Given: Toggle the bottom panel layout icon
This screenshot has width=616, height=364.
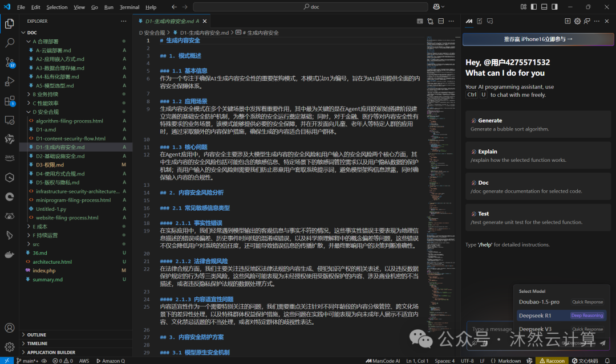Looking at the screenshot, I should [x=544, y=7].
